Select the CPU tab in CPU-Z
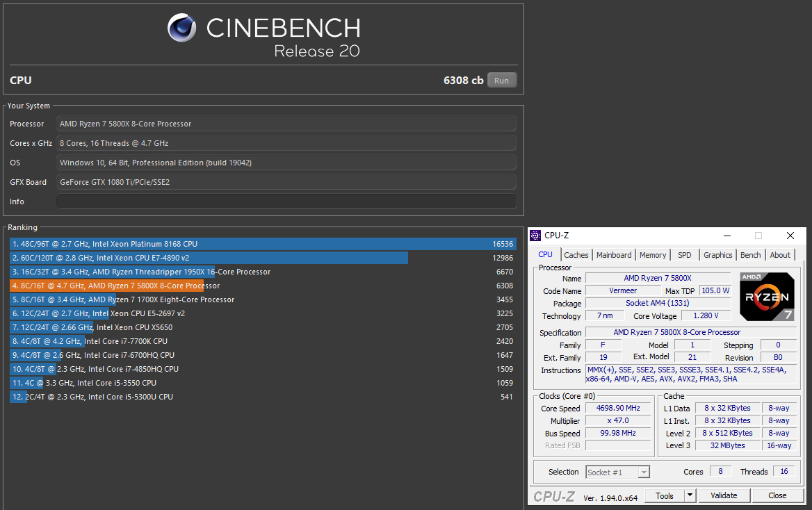 tap(545, 254)
